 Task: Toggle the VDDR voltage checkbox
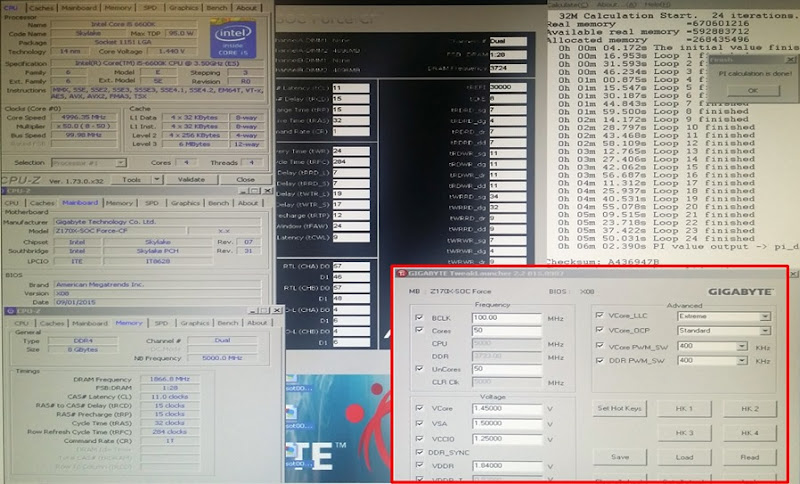419,465
